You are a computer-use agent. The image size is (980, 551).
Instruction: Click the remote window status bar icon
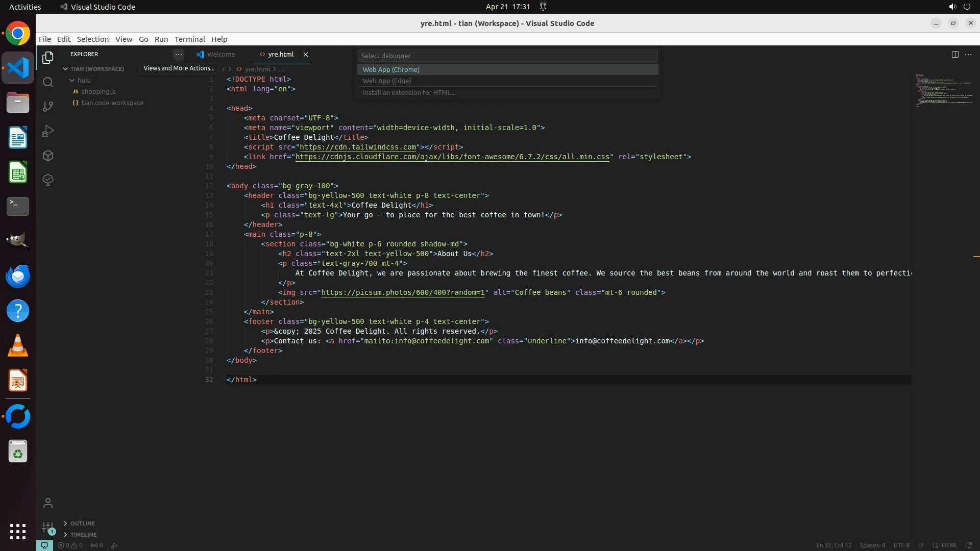pyautogui.click(x=44, y=545)
